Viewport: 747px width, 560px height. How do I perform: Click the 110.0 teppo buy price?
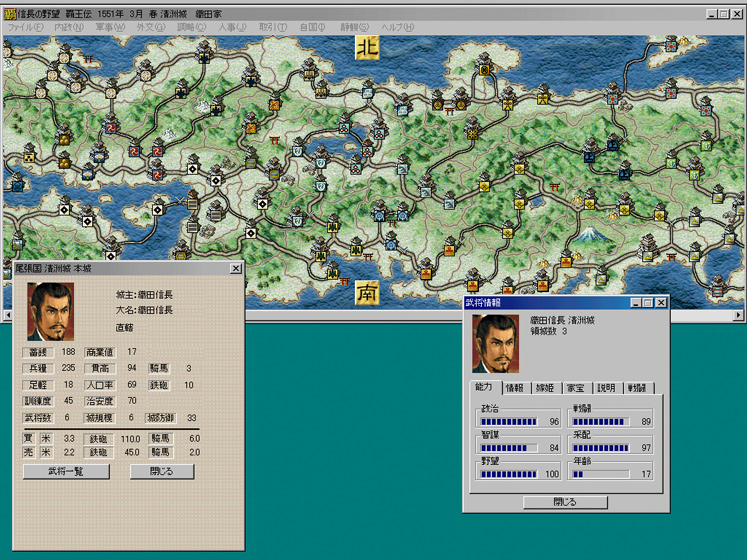tap(131, 439)
